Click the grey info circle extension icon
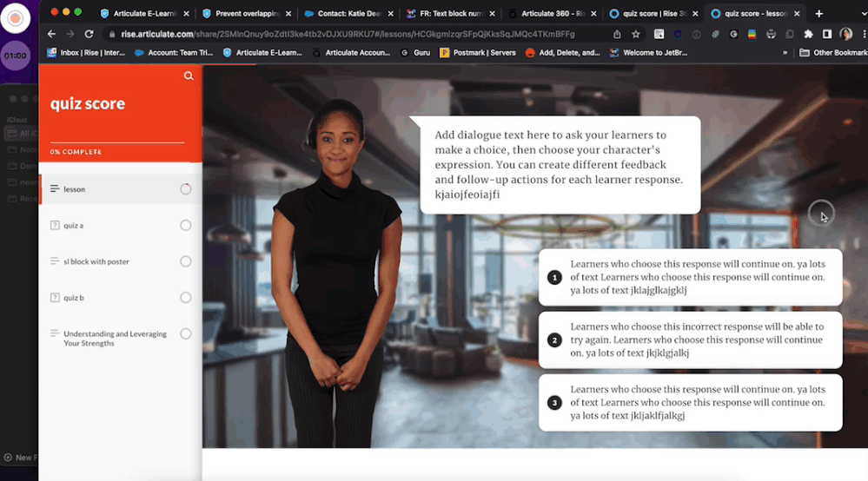This screenshot has width=868, height=481. click(696, 34)
